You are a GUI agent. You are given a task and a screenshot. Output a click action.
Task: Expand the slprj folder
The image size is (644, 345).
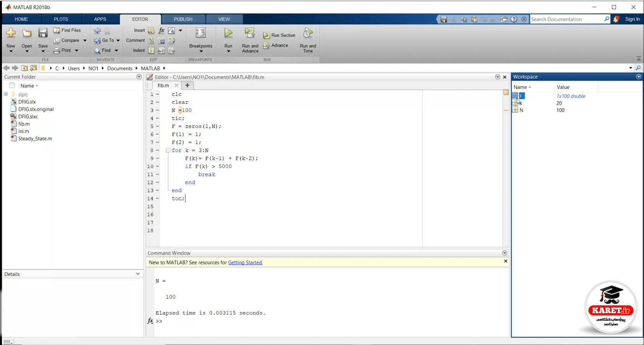click(6, 94)
